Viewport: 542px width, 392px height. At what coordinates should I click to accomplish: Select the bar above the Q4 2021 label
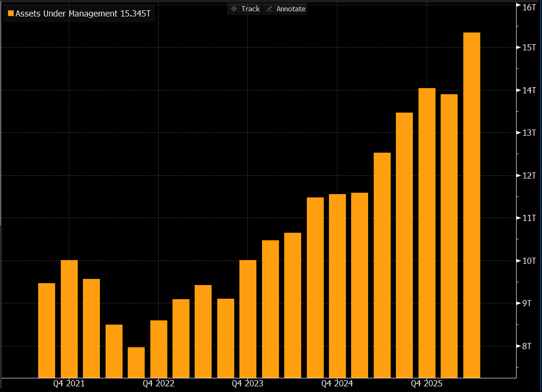pyautogui.click(x=69, y=318)
